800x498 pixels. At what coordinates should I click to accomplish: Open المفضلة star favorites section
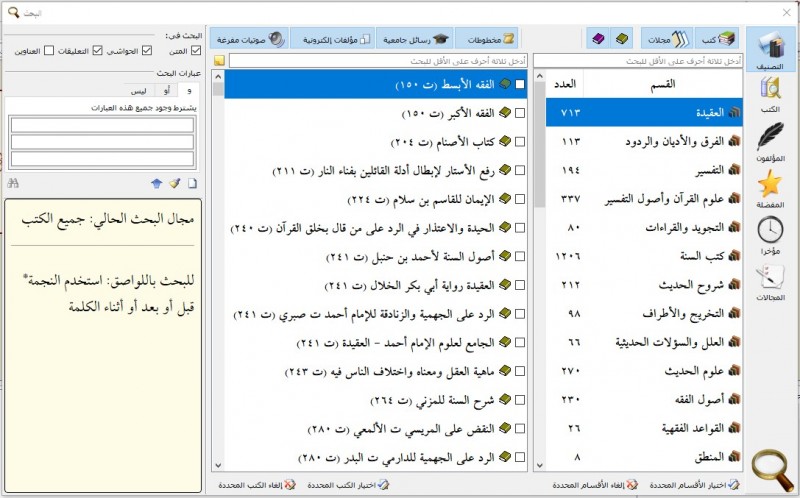(770, 188)
